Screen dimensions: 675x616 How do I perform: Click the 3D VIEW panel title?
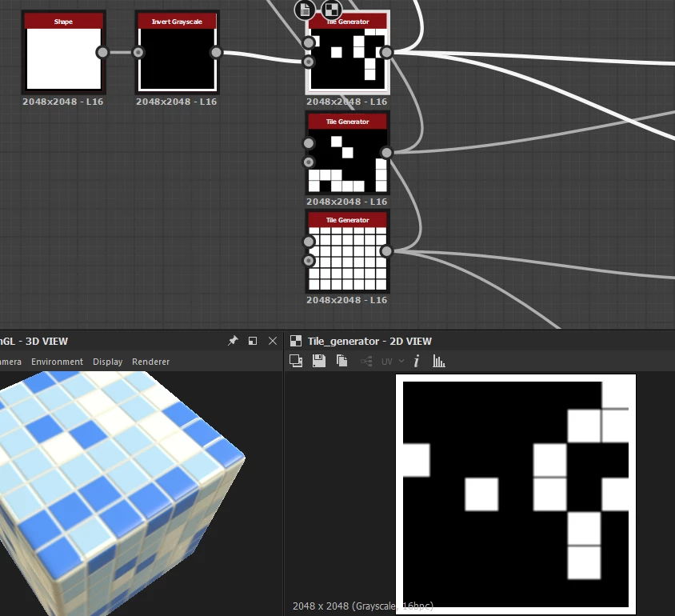pyautogui.click(x=34, y=342)
